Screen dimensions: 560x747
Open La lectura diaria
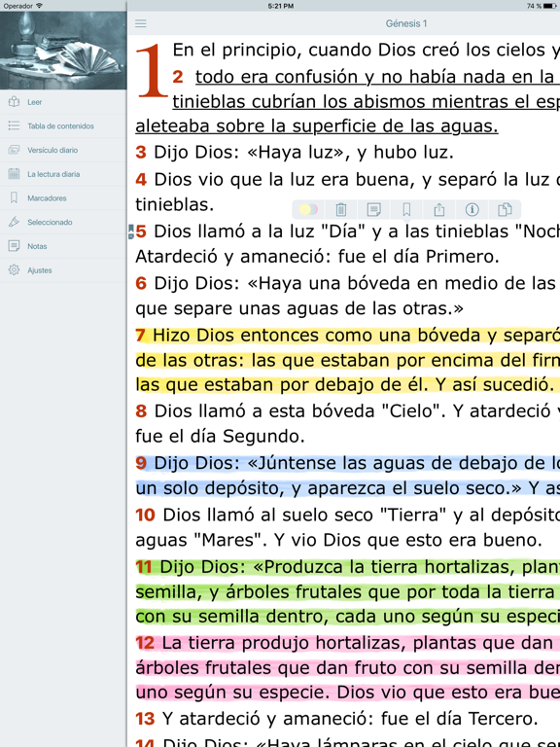pos(63,174)
